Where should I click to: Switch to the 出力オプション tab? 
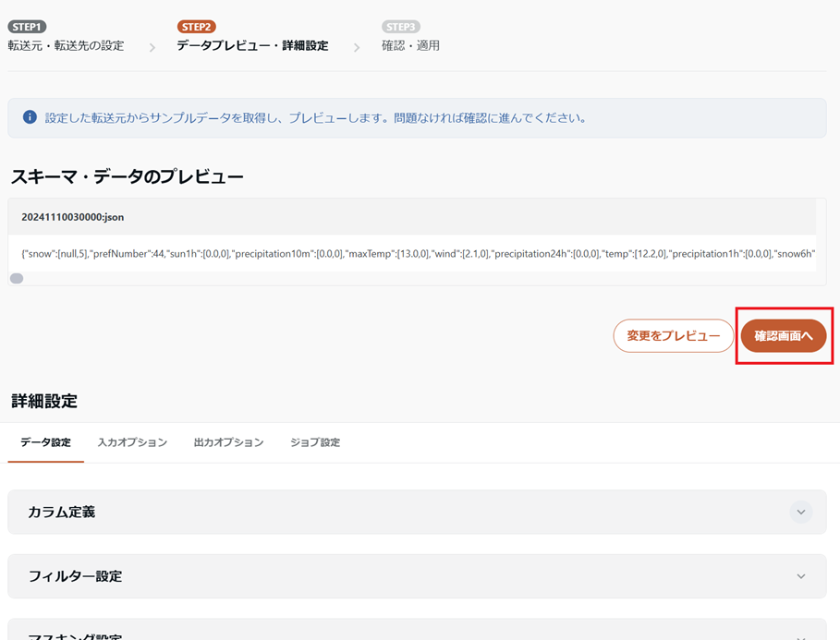[228, 442]
